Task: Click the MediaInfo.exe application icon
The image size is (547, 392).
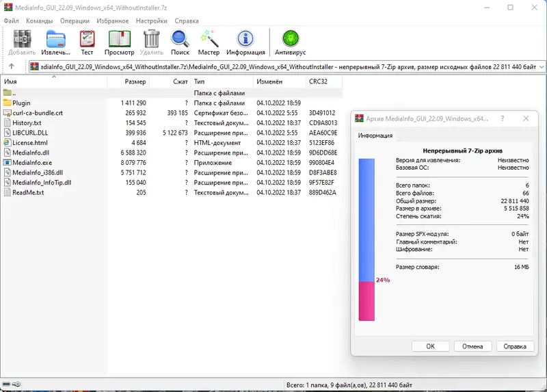Action: click(7, 163)
